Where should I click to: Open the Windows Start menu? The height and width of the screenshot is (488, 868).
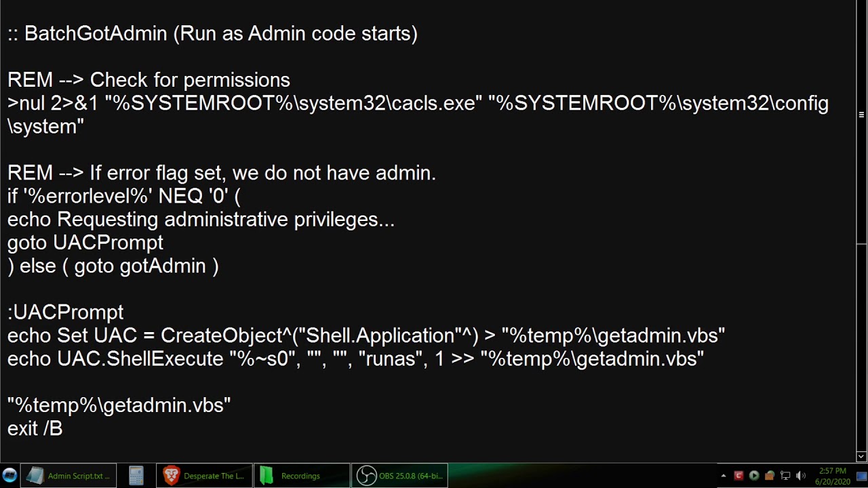(x=9, y=476)
